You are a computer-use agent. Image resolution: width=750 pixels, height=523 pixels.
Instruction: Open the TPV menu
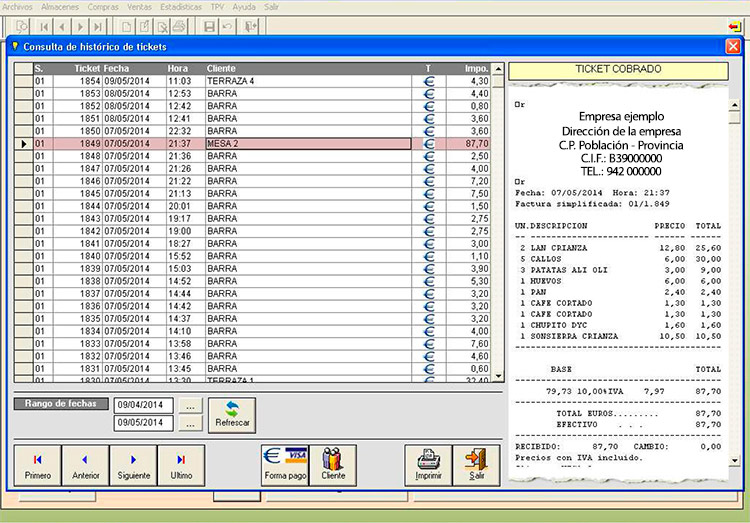point(217,7)
